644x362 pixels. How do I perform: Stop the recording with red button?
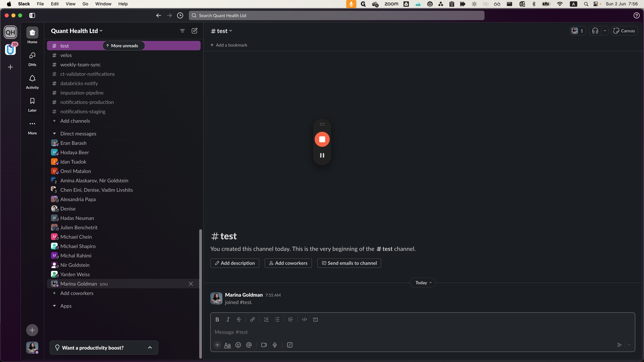(322, 139)
